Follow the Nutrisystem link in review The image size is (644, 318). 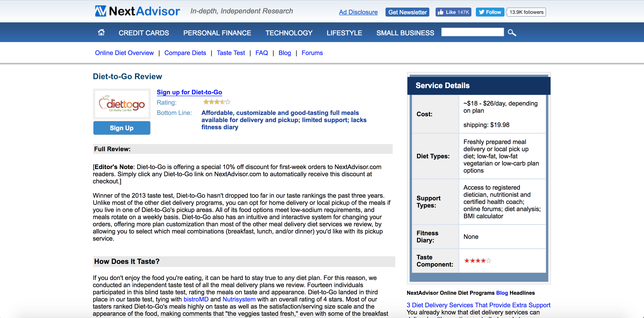click(x=239, y=299)
